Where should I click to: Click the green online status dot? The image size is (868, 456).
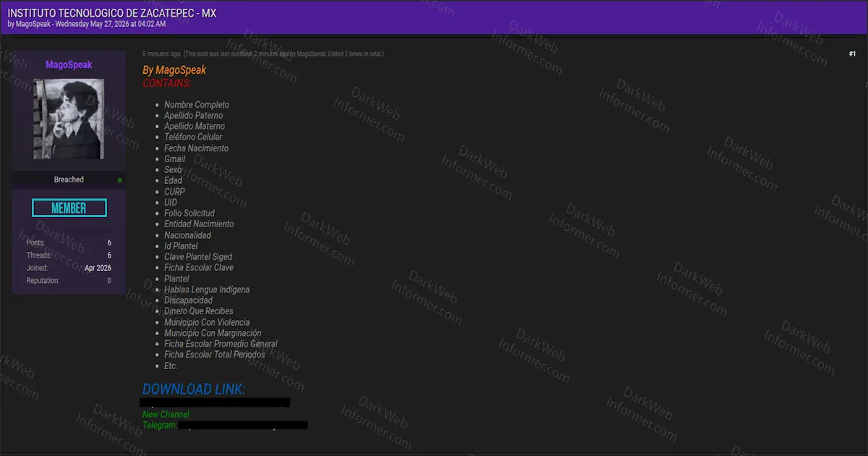pyautogui.click(x=119, y=180)
